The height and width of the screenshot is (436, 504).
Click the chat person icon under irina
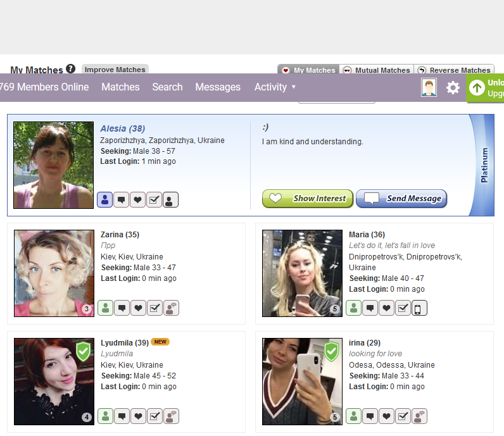click(419, 416)
